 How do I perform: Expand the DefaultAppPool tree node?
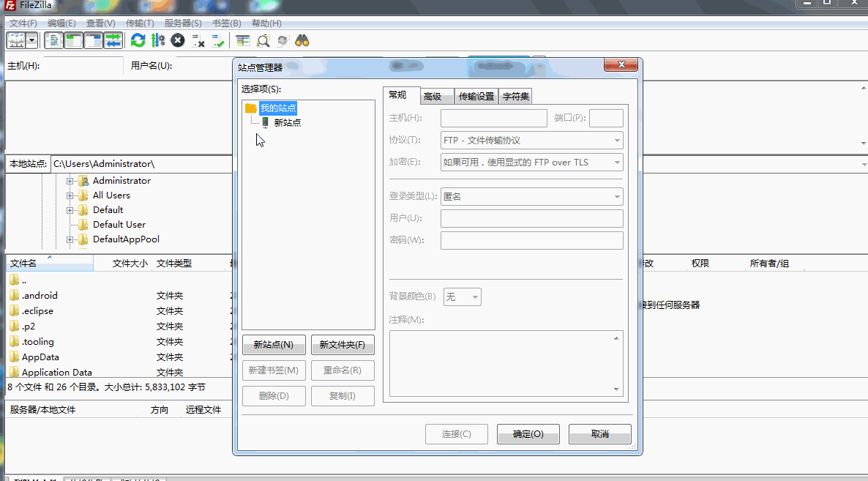click(70, 239)
